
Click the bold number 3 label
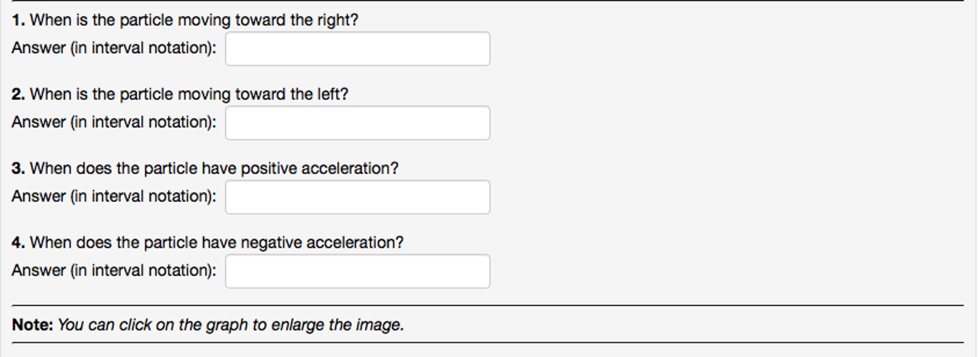(x=18, y=168)
